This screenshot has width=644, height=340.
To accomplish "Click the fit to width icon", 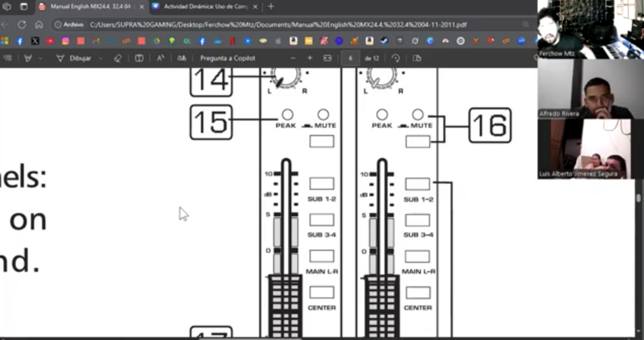I will point(327,59).
